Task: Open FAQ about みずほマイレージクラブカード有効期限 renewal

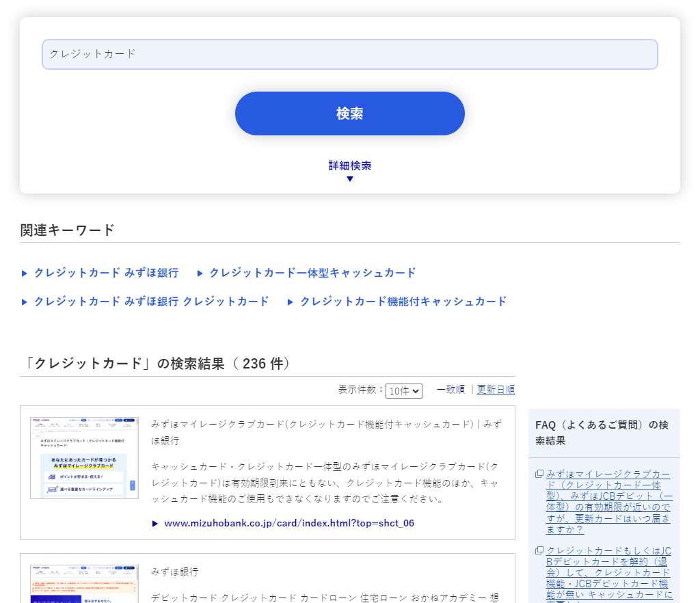Action: tap(608, 502)
